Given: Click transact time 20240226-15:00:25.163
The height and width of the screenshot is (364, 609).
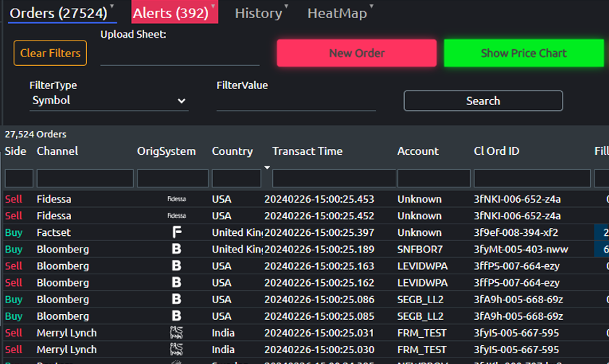Looking at the screenshot, I should click(x=319, y=266).
